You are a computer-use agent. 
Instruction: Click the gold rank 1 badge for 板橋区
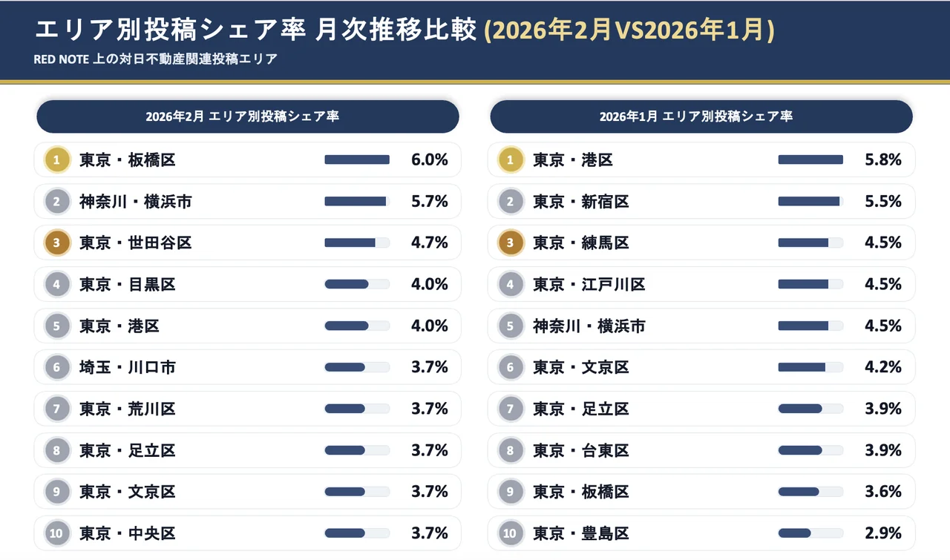56,159
